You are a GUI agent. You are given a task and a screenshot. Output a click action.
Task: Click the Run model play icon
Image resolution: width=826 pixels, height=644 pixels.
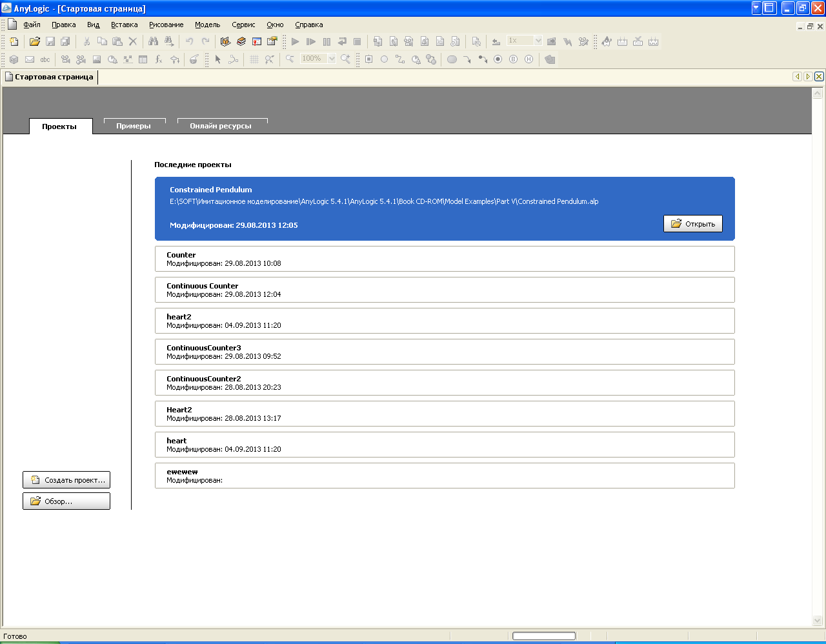pos(295,41)
